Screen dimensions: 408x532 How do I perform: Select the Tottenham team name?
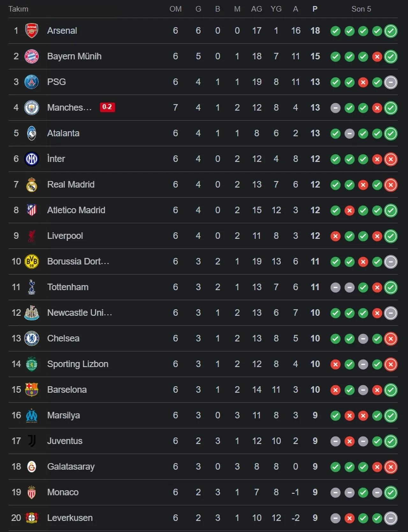pos(68,287)
